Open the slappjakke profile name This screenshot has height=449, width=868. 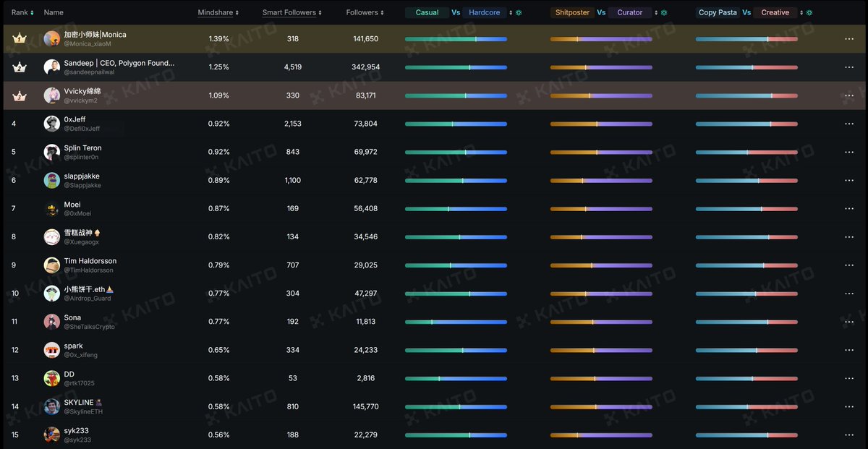pos(82,176)
